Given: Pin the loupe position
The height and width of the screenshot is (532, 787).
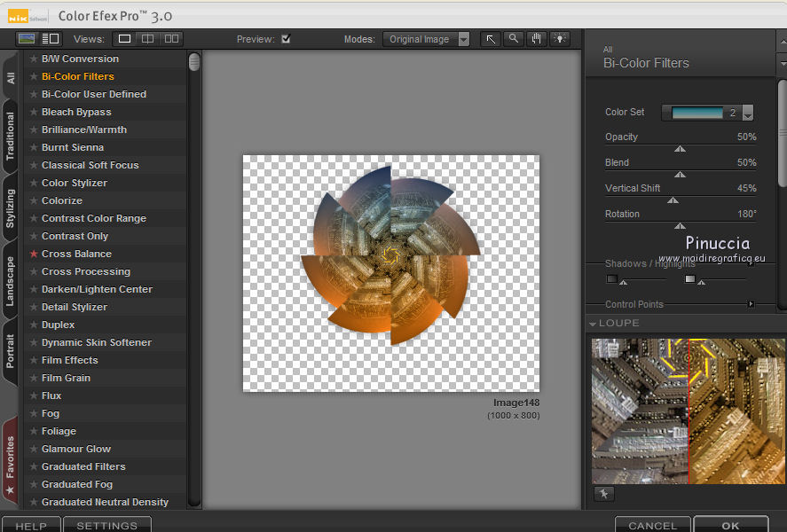Looking at the screenshot, I should [x=604, y=494].
